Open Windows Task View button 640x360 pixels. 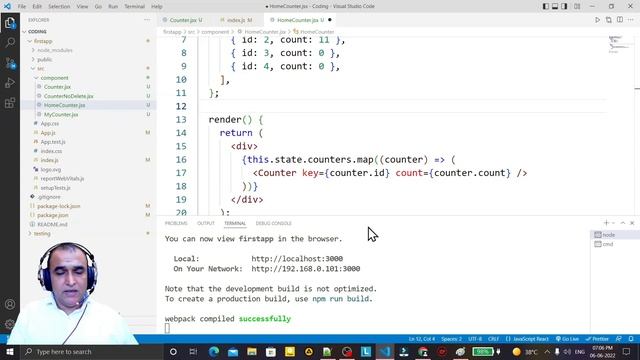(x=193, y=352)
